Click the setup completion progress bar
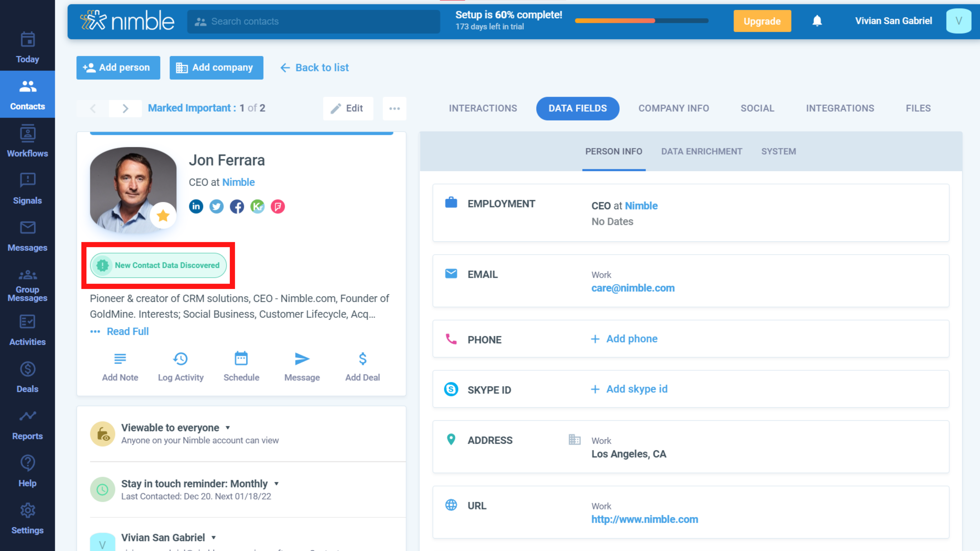 tap(641, 21)
